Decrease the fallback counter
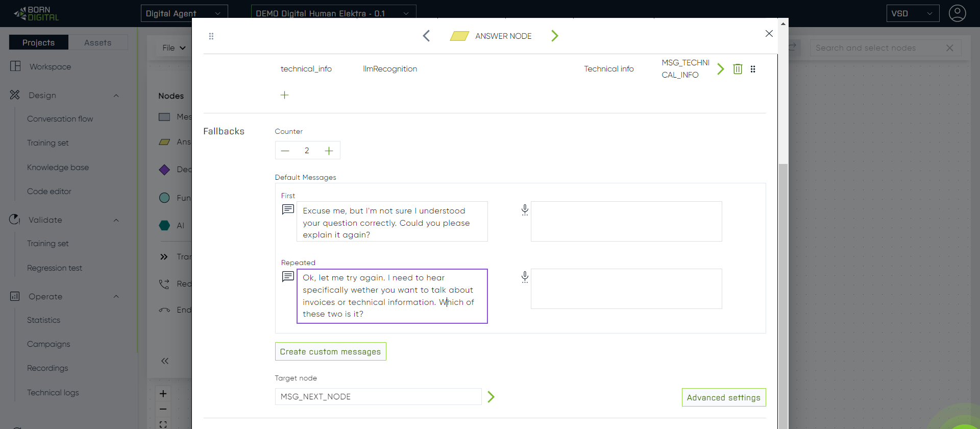This screenshot has height=429, width=980. [x=285, y=151]
